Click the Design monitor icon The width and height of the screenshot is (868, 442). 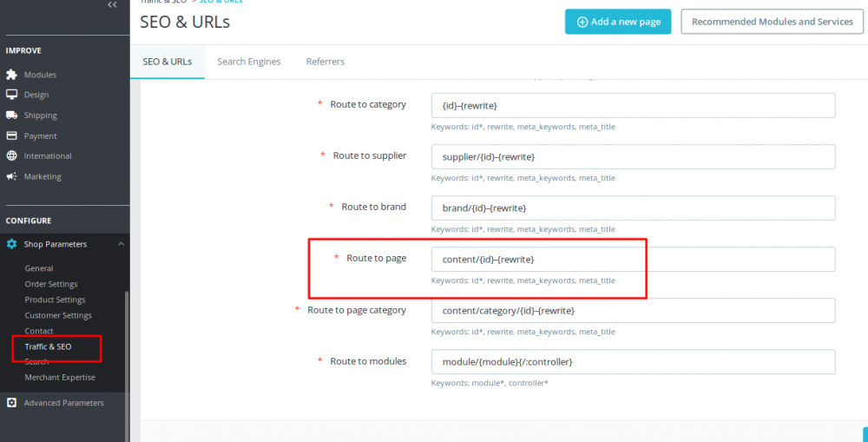12,95
